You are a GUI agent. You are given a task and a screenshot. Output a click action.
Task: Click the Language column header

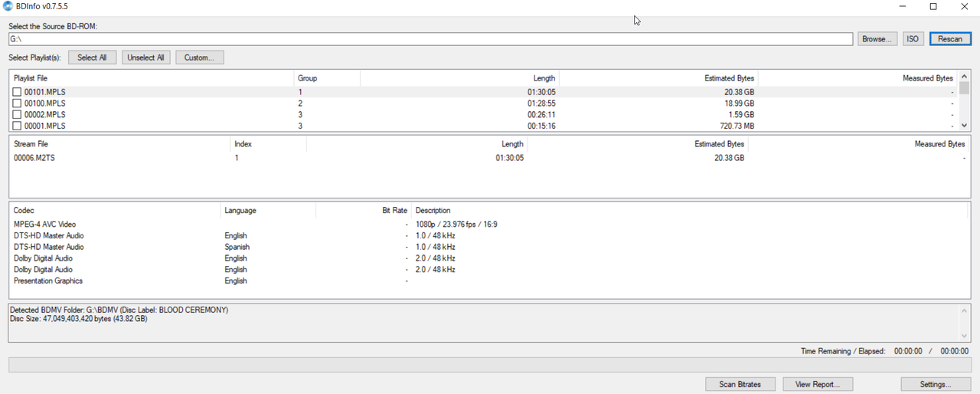(268, 210)
